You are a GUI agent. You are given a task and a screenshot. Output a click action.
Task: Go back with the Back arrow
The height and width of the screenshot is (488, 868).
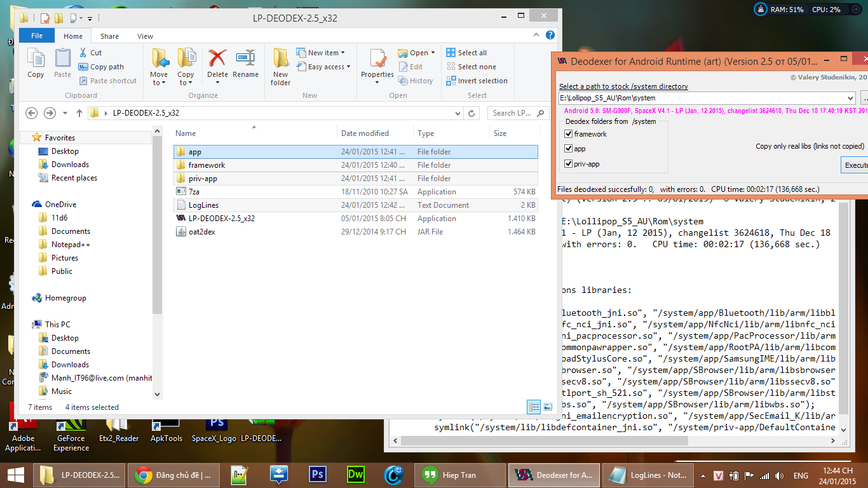tap(32, 113)
